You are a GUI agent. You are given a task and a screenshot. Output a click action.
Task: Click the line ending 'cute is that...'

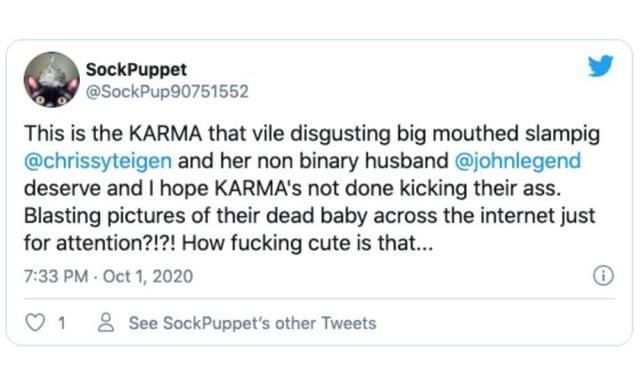point(229,243)
